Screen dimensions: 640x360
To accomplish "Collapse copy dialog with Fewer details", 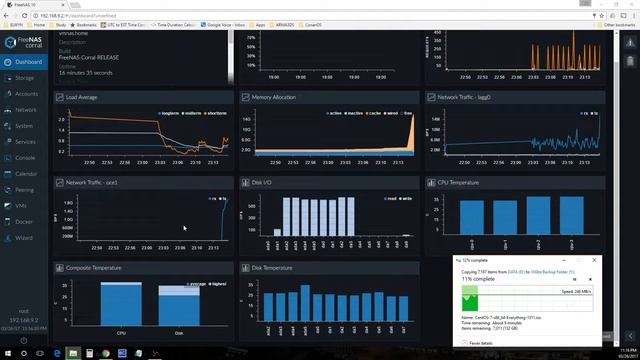I will click(477, 343).
